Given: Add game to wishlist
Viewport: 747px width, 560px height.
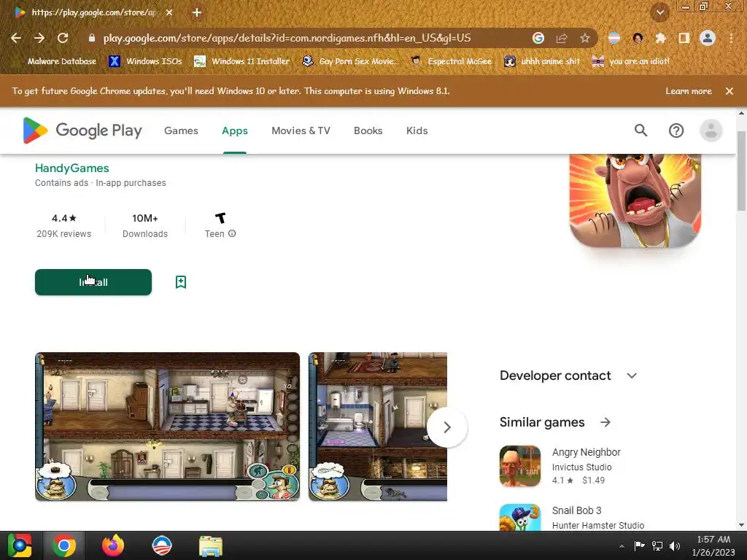Looking at the screenshot, I should tap(181, 282).
